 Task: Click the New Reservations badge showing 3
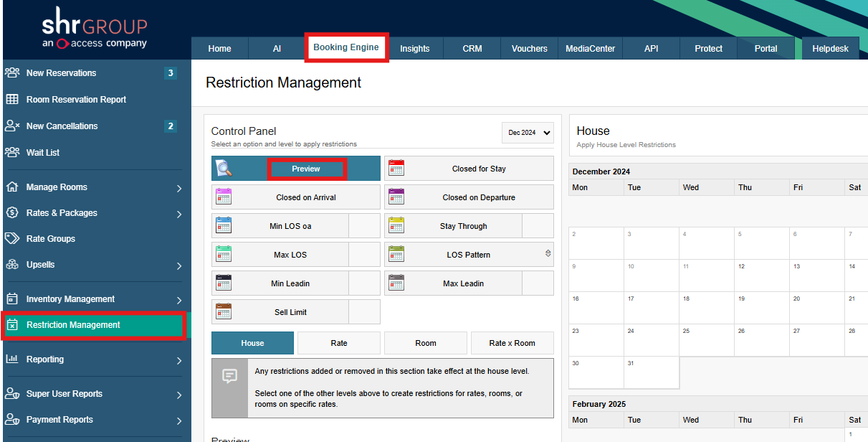(x=170, y=72)
